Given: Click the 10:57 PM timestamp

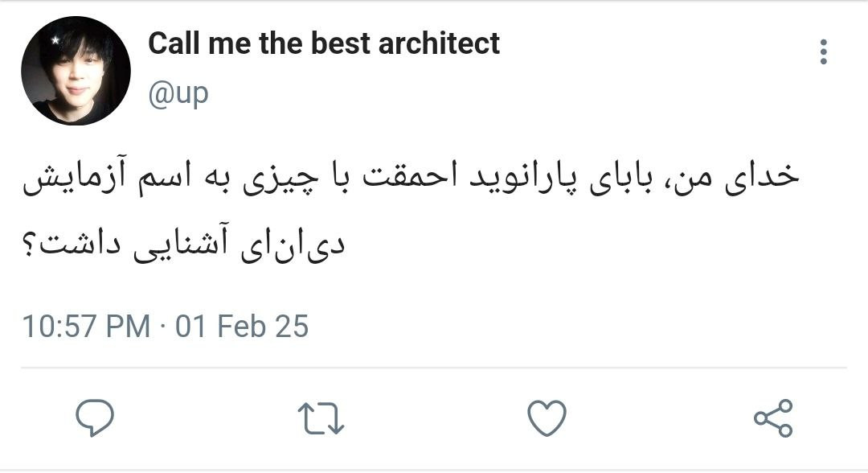Looking at the screenshot, I should point(86,327).
